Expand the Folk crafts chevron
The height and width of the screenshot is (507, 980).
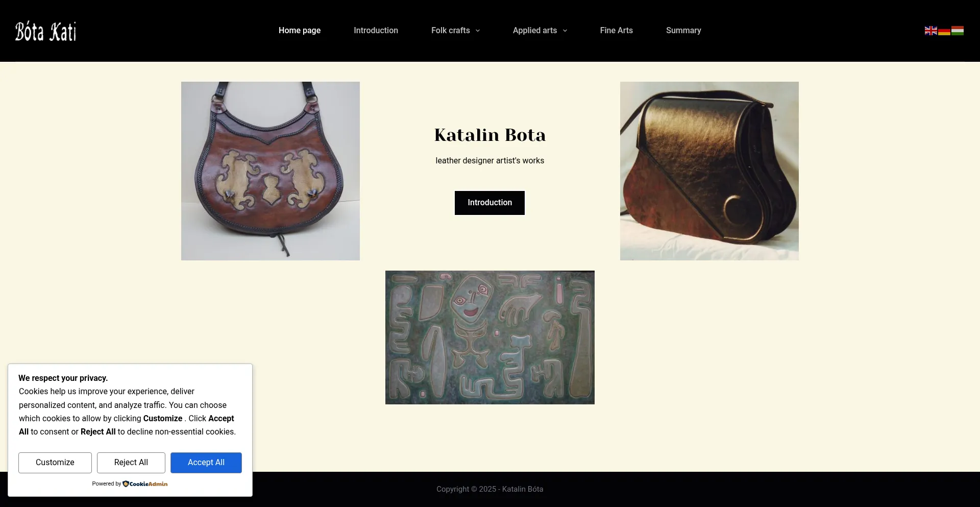click(478, 31)
